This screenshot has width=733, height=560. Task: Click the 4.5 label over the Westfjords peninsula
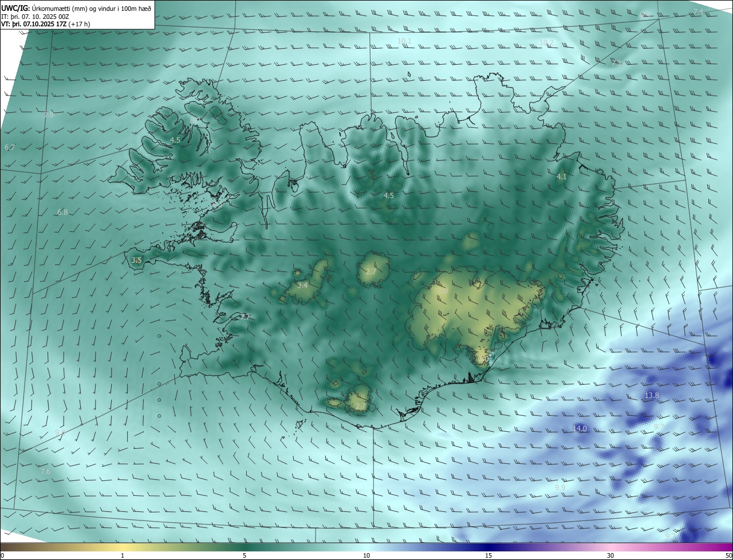click(175, 140)
